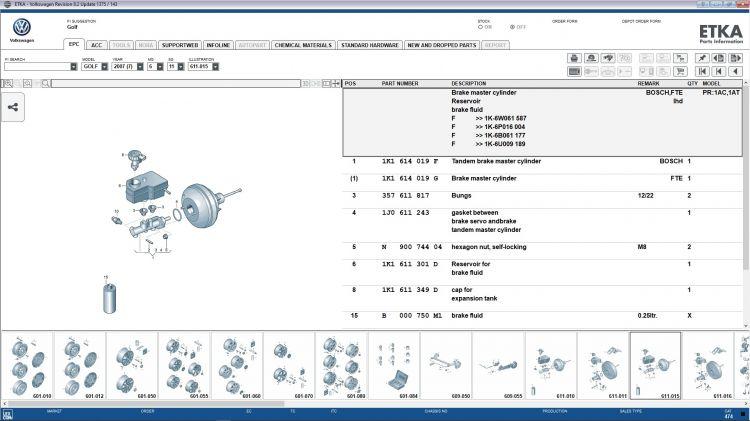
Task: Click the stamp icon beside the printer
Action: coord(591,58)
